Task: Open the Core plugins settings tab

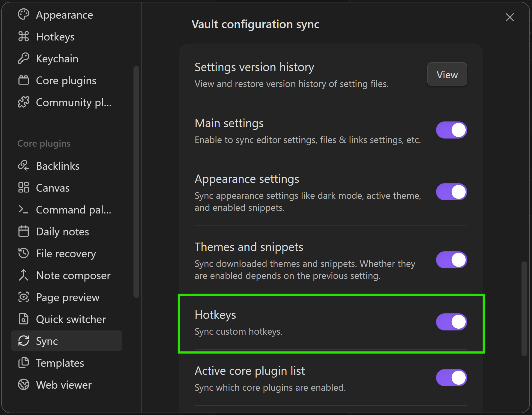Action: tap(66, 80)
